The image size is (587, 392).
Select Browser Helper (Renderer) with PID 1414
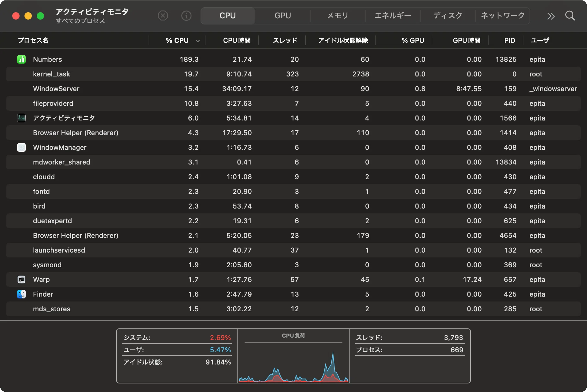coord(293,133)
